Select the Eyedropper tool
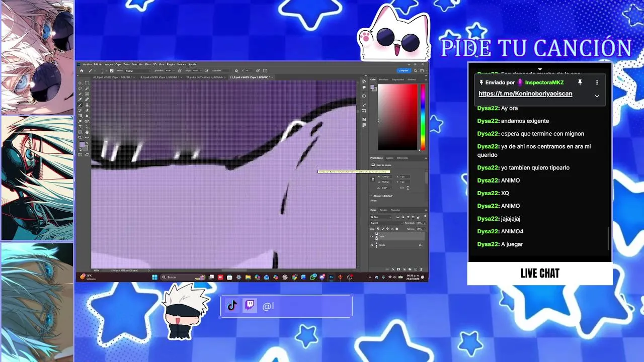Image resolution: width=644 pixels, height=362 pixels. tap(80, 100)
